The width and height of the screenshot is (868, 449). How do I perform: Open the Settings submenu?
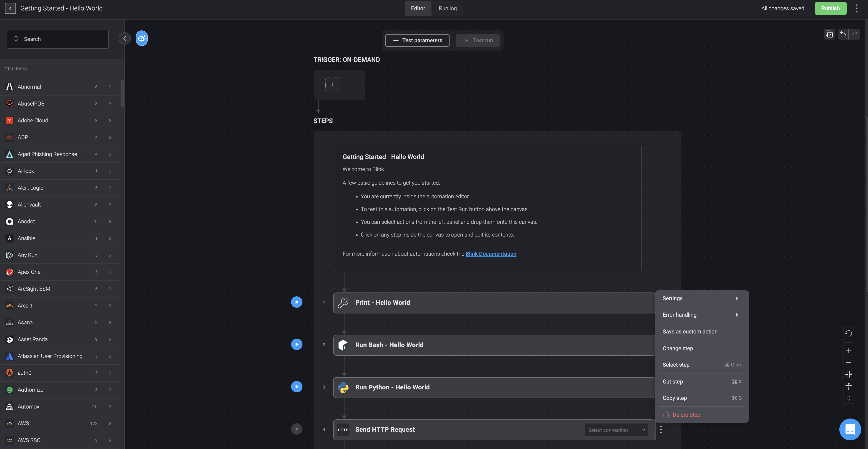pos(701,299)
